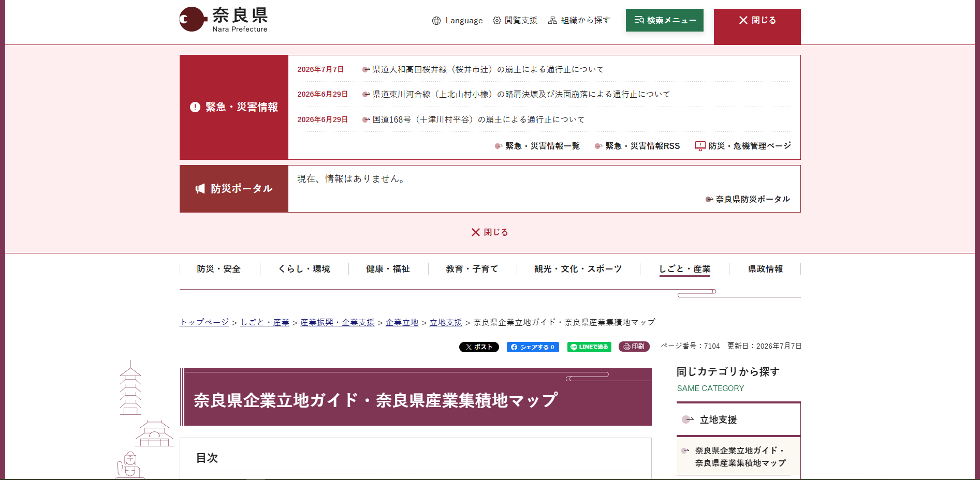Go to 企業立地 breadcrumb link
Image resolution: width=980 pixels, height=480 pixels.
[x=402, y=322]
